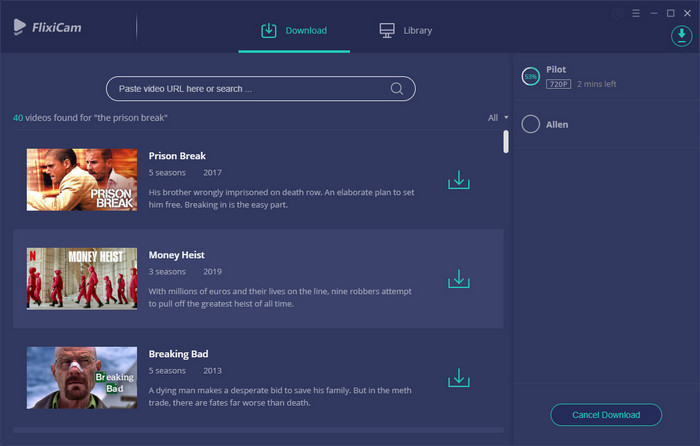Screen dimensions: 700x446
Task: Click the Breaking Bad thumbnail
Action: (x=82, y=378)
